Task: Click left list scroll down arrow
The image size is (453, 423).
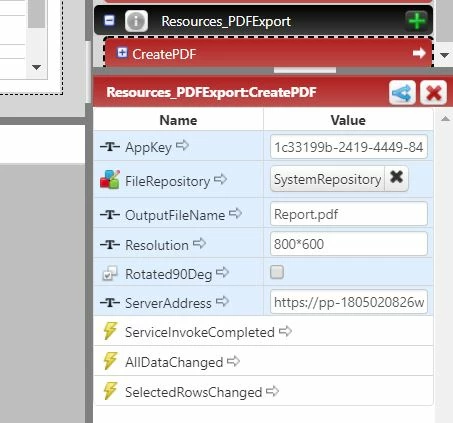Action: [x=36, y=68]
